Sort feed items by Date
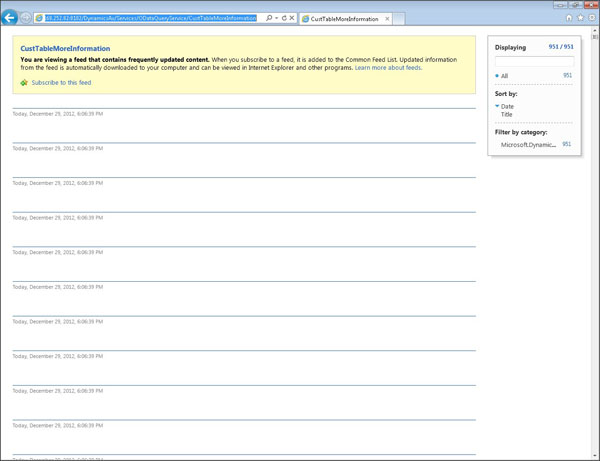 [x=507, y=106]
